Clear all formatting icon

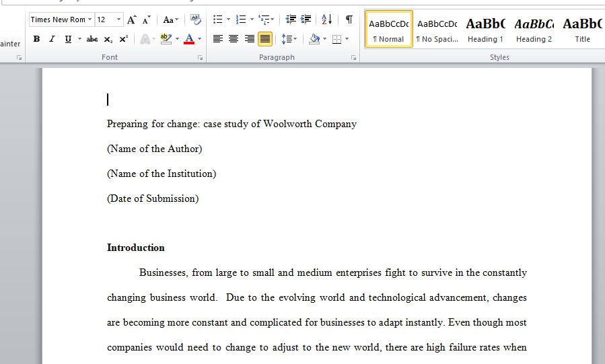(195, 20)
